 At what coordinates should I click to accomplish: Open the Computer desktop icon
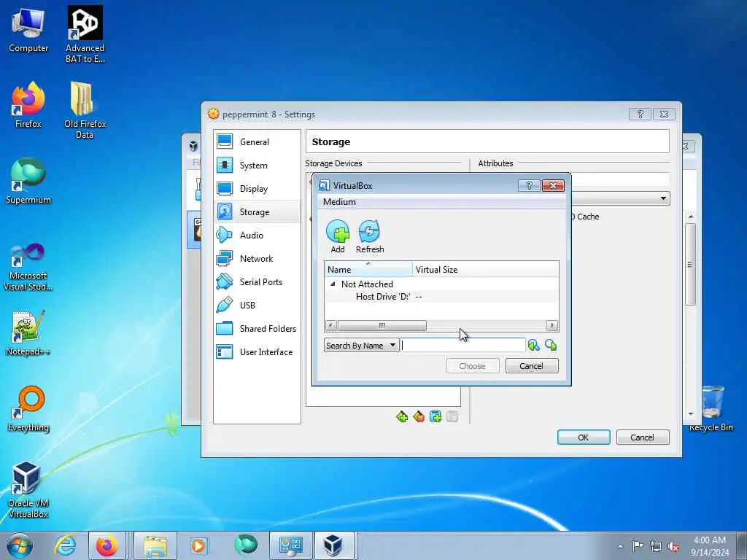28,30
